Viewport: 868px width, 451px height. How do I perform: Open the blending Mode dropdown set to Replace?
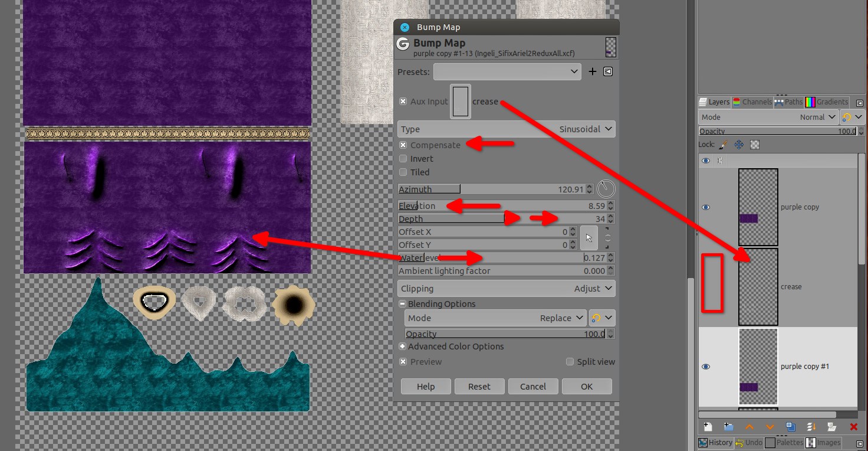click(495, 318)
